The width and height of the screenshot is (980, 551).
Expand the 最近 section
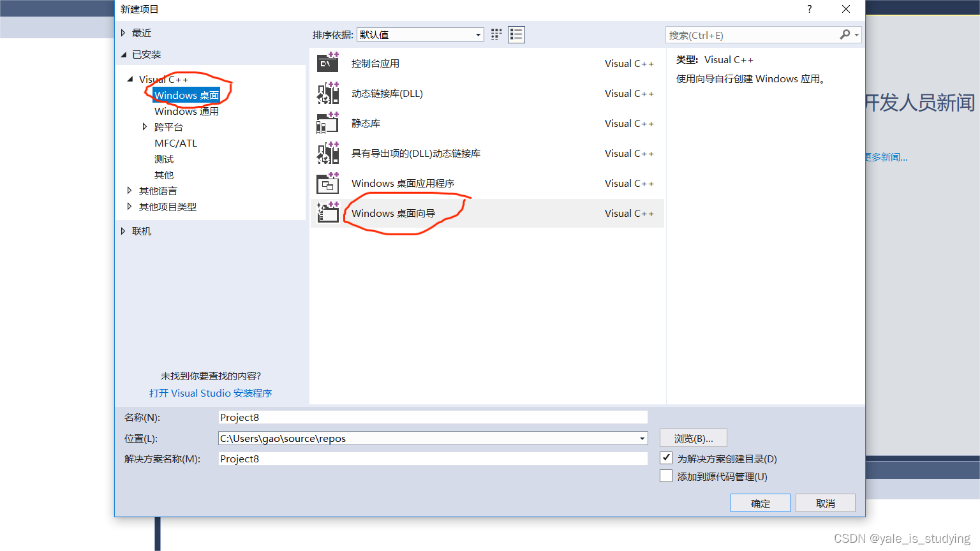tap(123, 33)
